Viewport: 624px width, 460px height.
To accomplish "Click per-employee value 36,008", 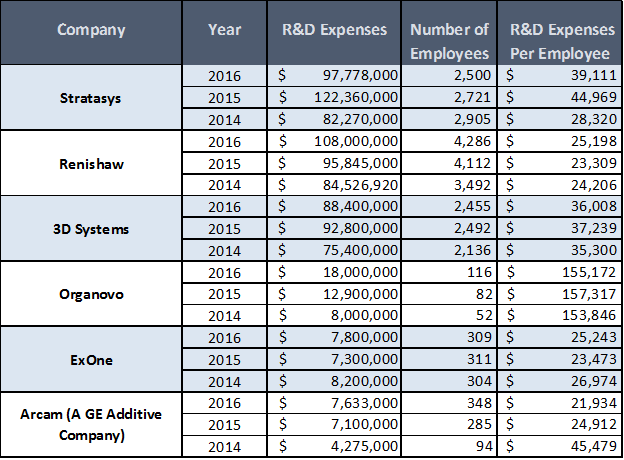I will [560, 206].
